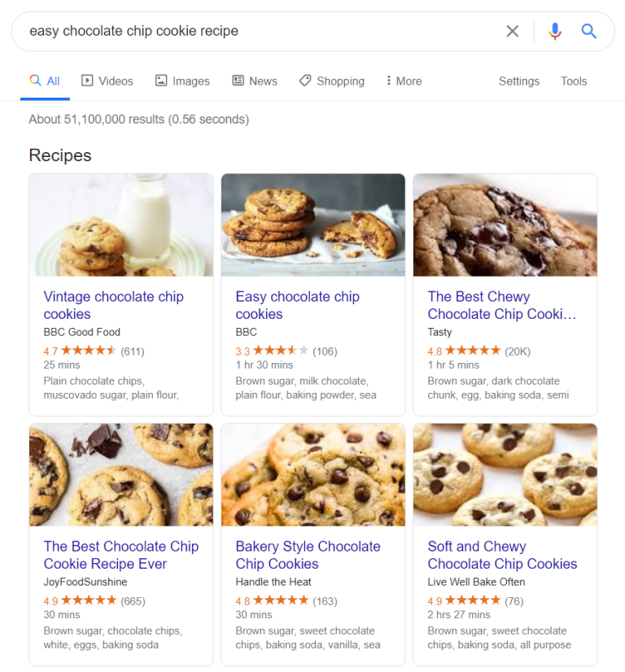Click the blue search magnifier icon
Viewport: 625px width, 672px height.
click(588, 31)
